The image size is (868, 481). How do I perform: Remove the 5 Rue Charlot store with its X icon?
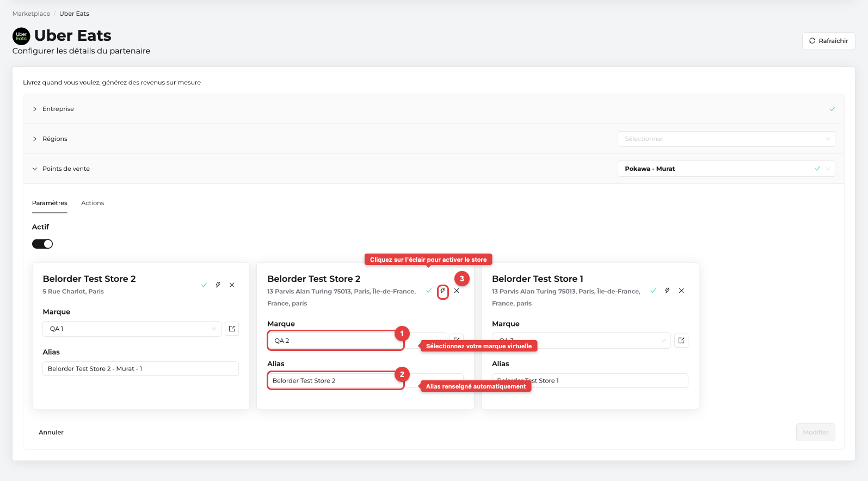coord(232,285)
